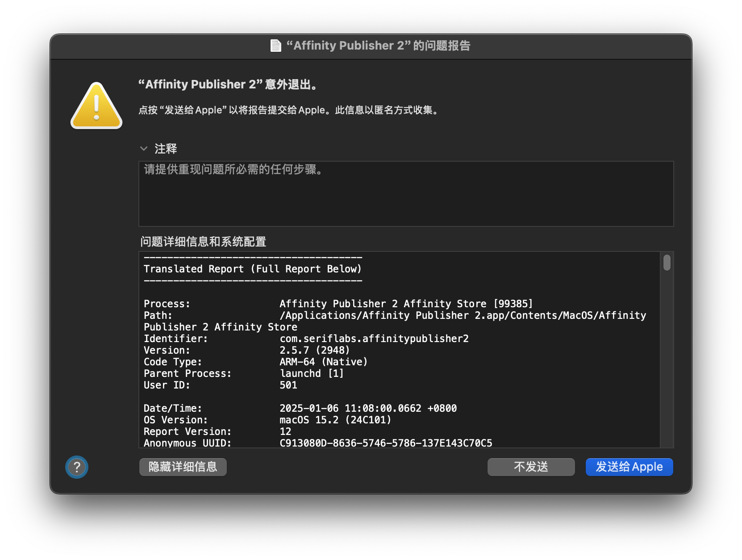Click the Report Version value 12
Image resolution: width=742 pixels, height=560 pixels.
[x=285, y=431]
